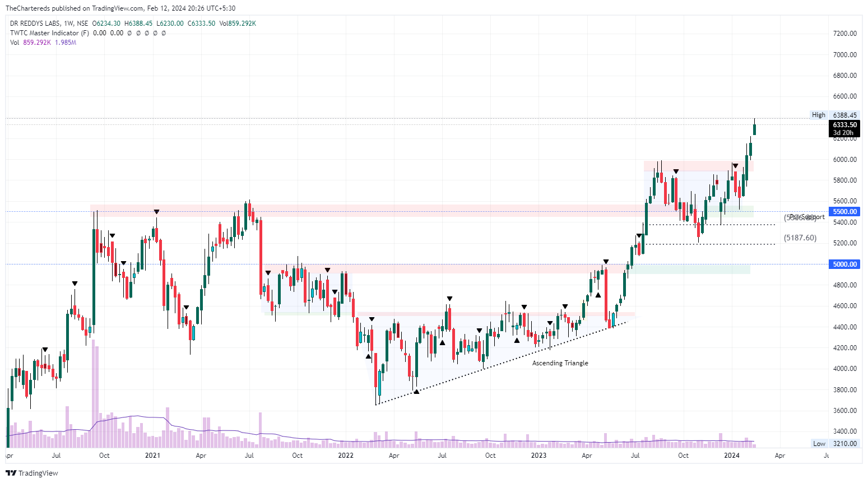The image size is (868, 483).
Task: Click the 4000.00 price axis tick
Action: tap(845, 369)
